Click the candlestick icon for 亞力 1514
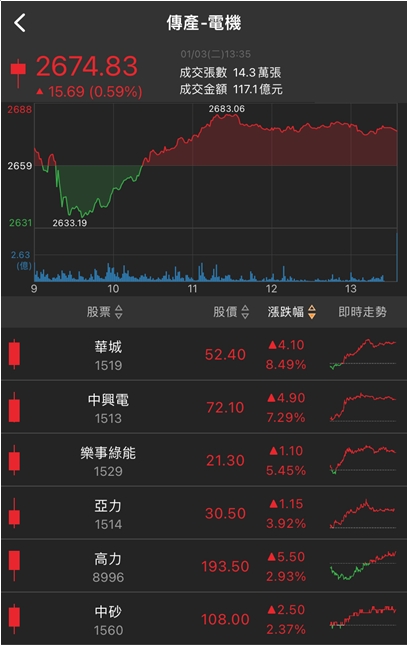407x645 pixels. (14, 513)
